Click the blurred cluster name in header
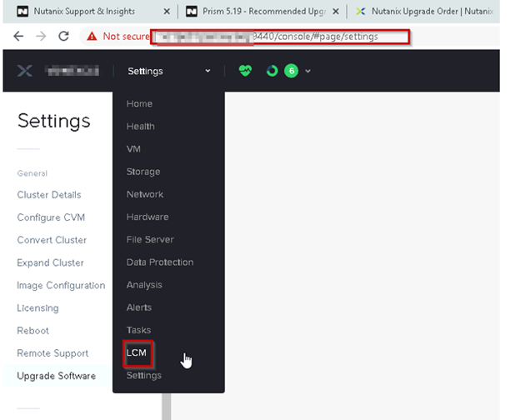 72,71
